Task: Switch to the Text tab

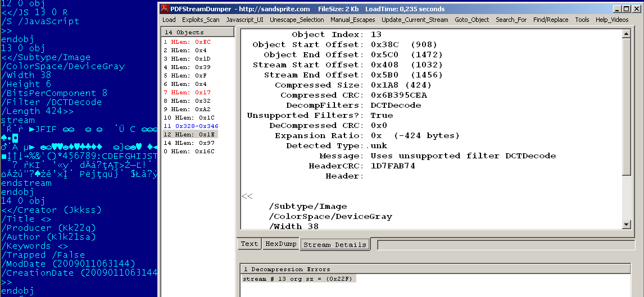Action: tap(250, 244)
